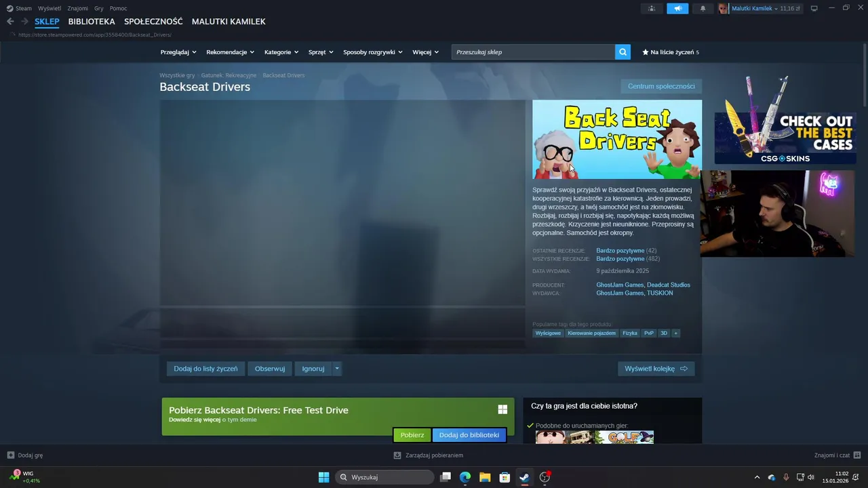
Task: Click the green Pobierz button
Action: (412, 435)
